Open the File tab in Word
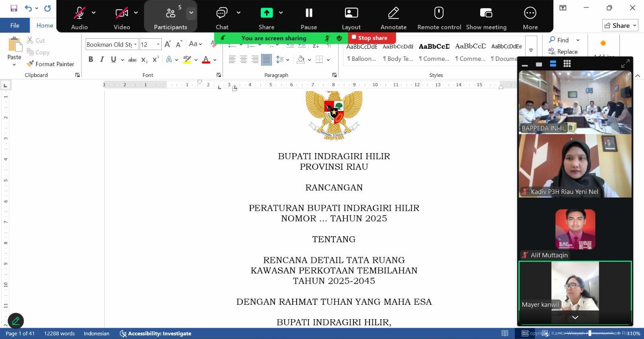 pos(15,25)
